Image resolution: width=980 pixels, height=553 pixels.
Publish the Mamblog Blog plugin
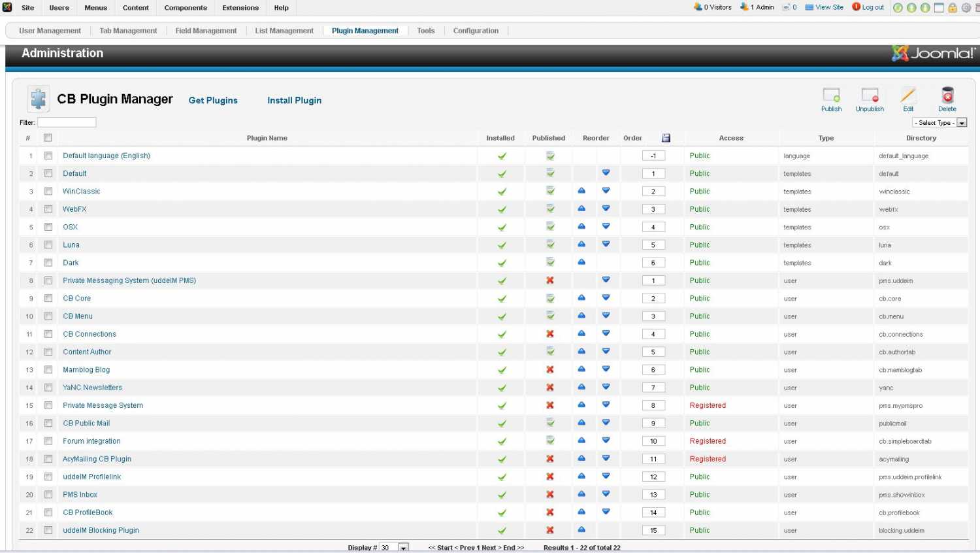tap(550, 370)
